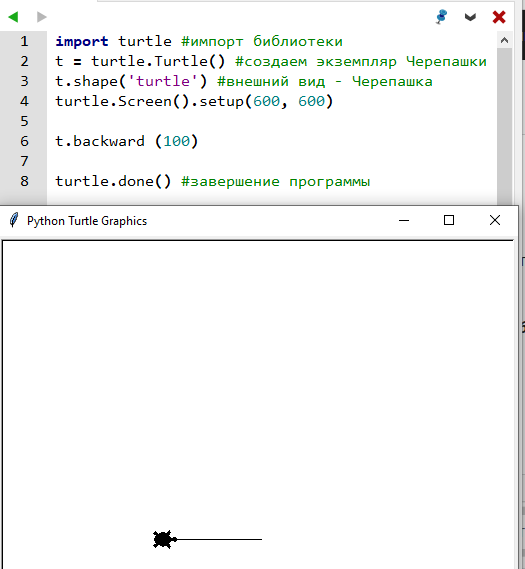Pin the code panel with pushpin icon
The width and height of the screenshot is (525, 569).
[x=441, y=17]
